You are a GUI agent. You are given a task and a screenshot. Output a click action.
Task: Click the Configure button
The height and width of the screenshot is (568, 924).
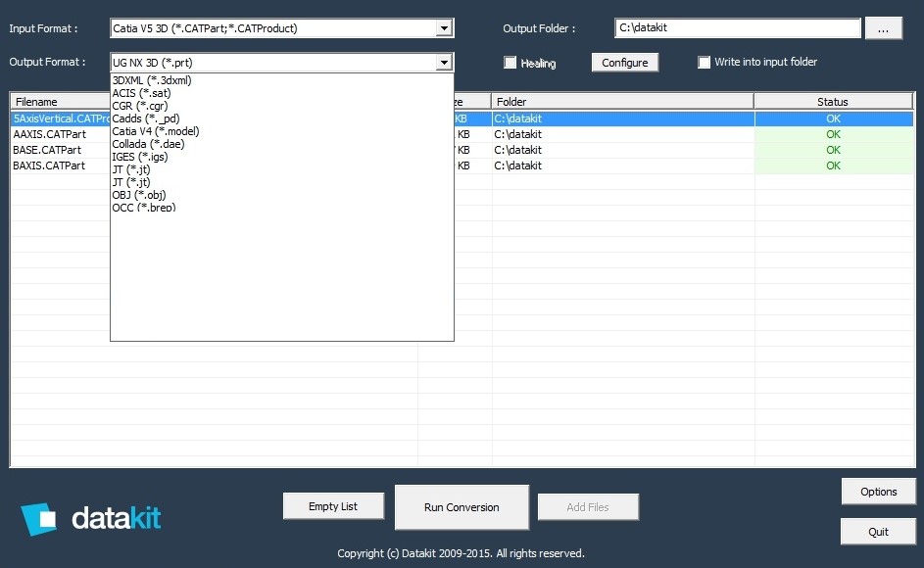624,63
